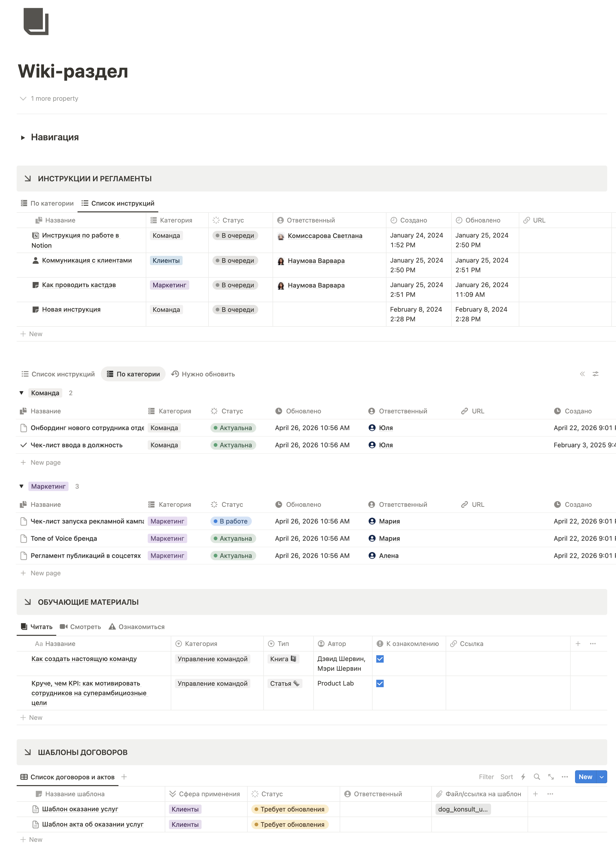The height and width of the screenshot is (846, 616).
Task: Collapse the Маркетинг group
Action: click(22, 486)
